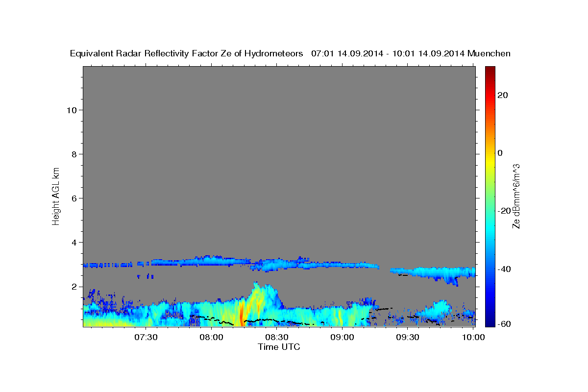This screenshot has width=588, height=392.
Task: Click the colorbar tick label -40
Action: 504,269
